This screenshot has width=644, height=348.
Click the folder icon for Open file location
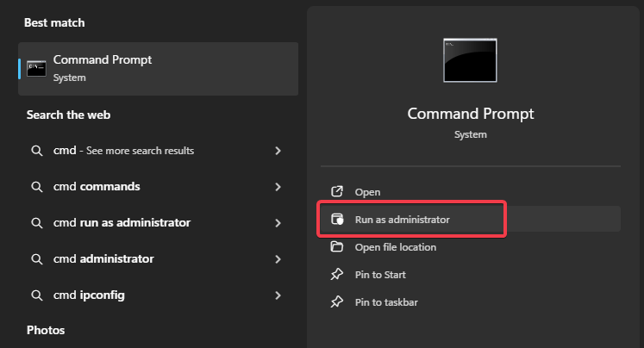[338, 247]
